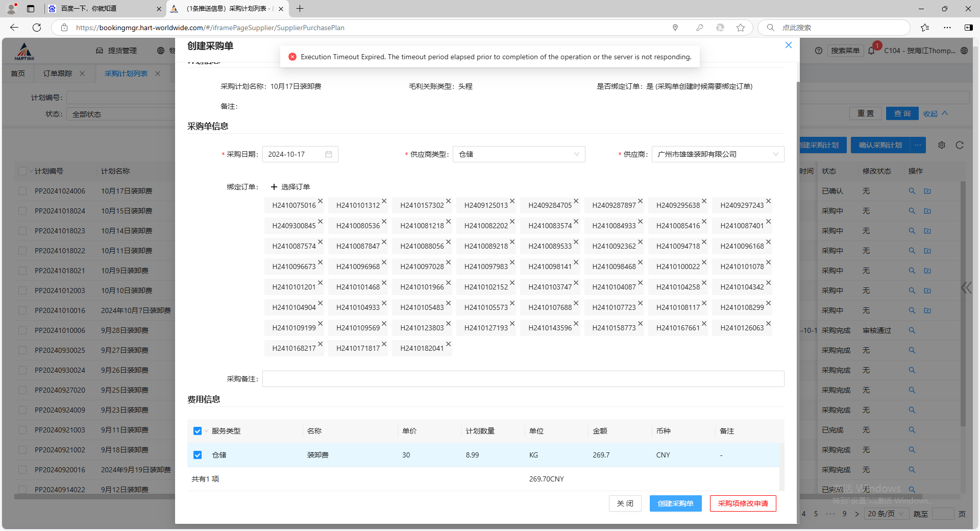
Task: Click the notification bell icon
Action: (871, 51)
